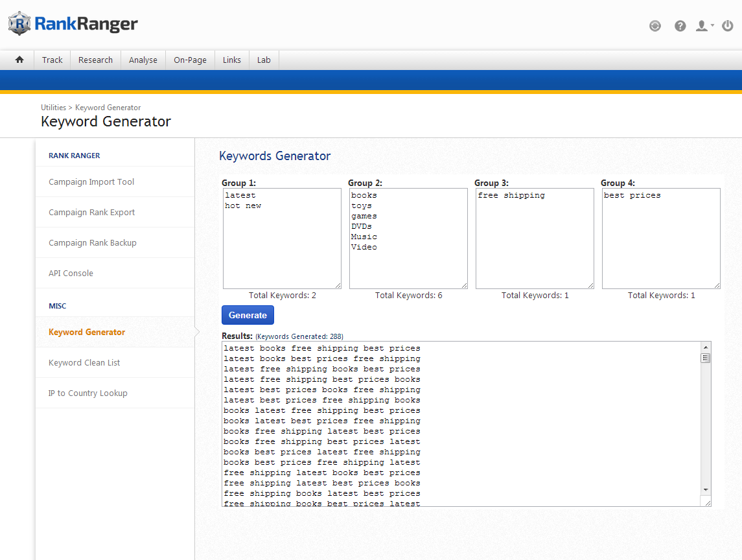Image resolution: width=742 pixels, height=560 pixels.
Task: Open IP to Country Lookup
Action: [x=87, y=393]
